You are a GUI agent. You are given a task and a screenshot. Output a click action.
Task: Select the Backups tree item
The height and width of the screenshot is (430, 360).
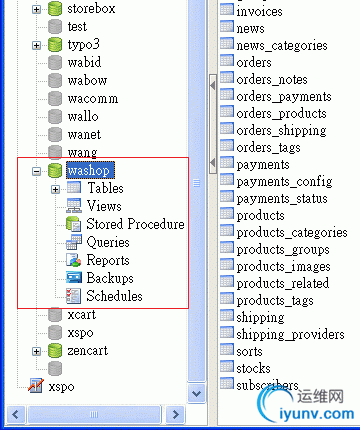pos(110,278)
